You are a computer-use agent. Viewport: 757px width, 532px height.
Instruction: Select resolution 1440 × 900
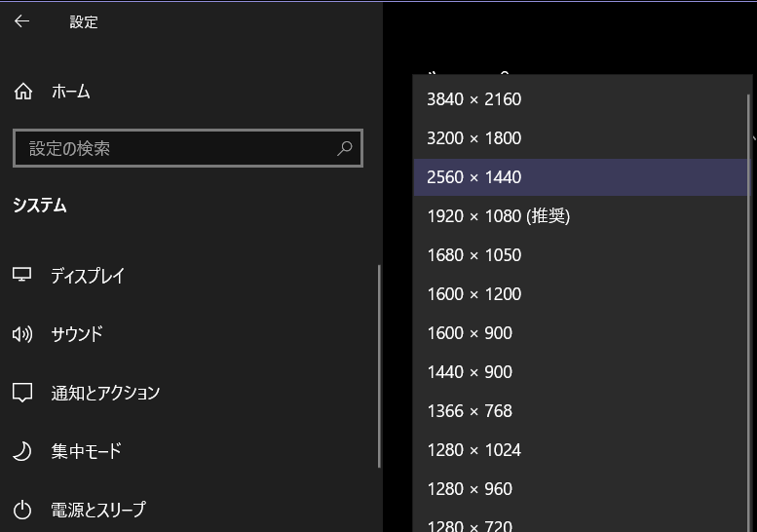(x=580, y=372)
